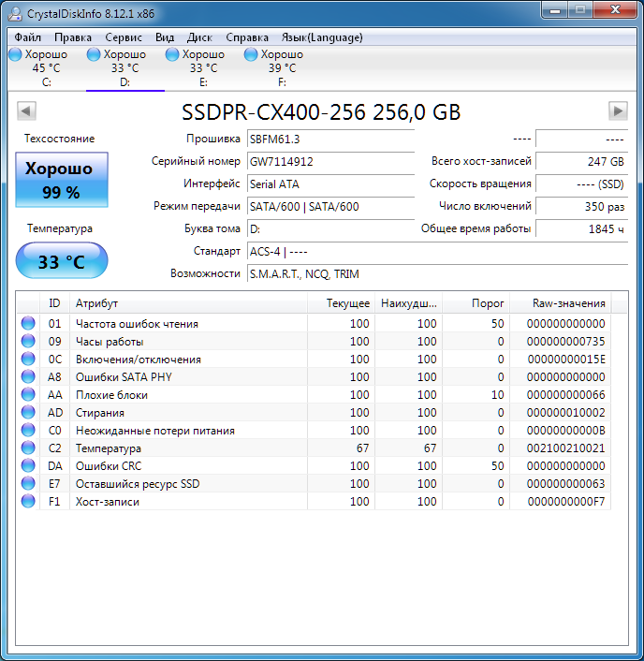Select the Ошибки SATA PHY row
Image resolution: width=644 pixels, height=661 pixels.
click(314, 376)
